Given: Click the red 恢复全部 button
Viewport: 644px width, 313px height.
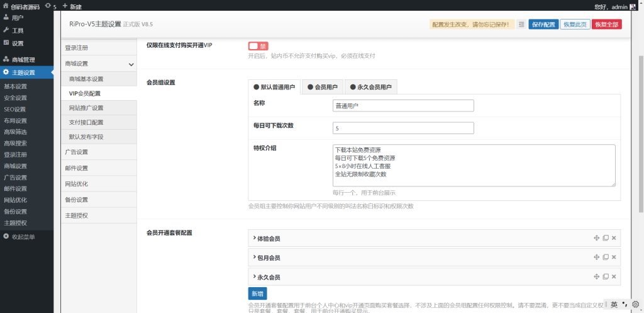Looking at the screenshot, I should (x=606, y=25).
